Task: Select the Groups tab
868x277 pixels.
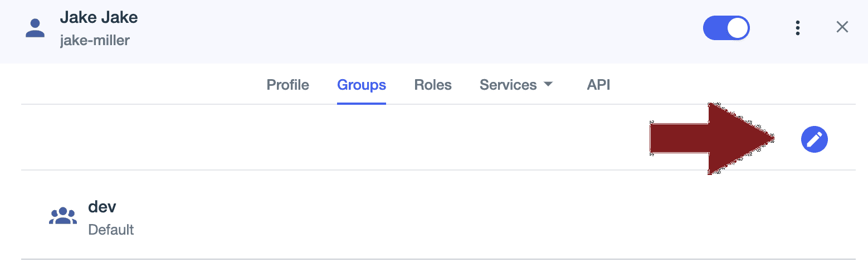Action: pyautogui.click(x=361, y=85)
